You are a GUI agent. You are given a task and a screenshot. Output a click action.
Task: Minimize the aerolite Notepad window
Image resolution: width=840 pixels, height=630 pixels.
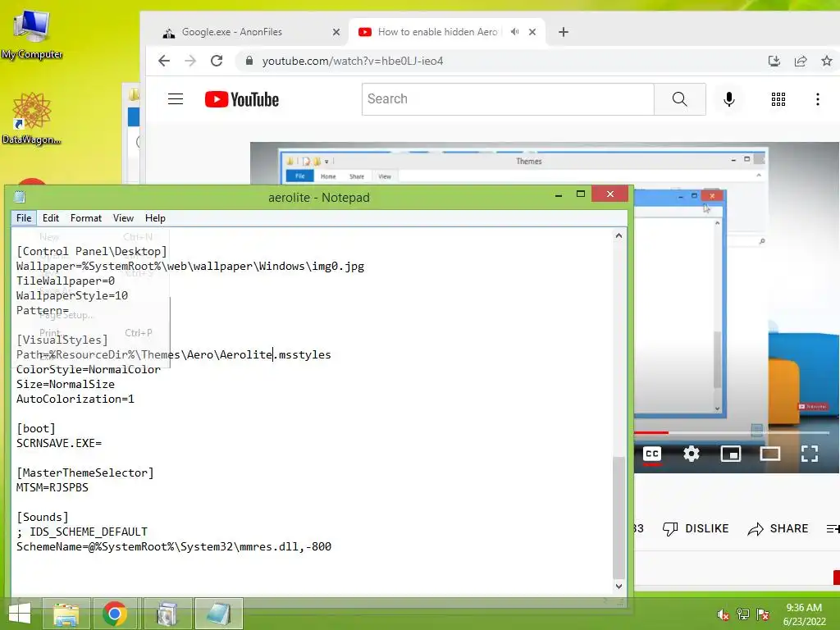coord(558,194)
